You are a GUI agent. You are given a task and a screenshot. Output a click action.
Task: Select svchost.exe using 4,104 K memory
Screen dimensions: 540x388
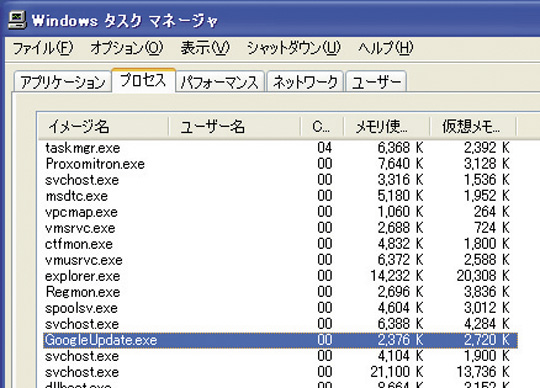(x=280, y=356)
